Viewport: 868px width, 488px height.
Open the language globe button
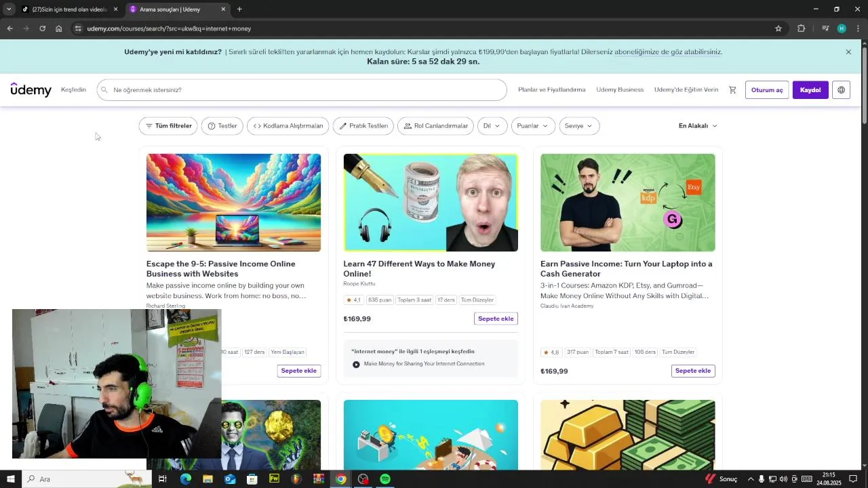coord(841,90)
